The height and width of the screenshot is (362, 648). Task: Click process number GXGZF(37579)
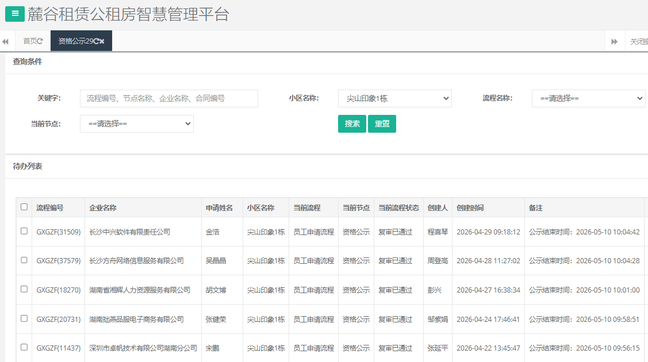(58, 261)
